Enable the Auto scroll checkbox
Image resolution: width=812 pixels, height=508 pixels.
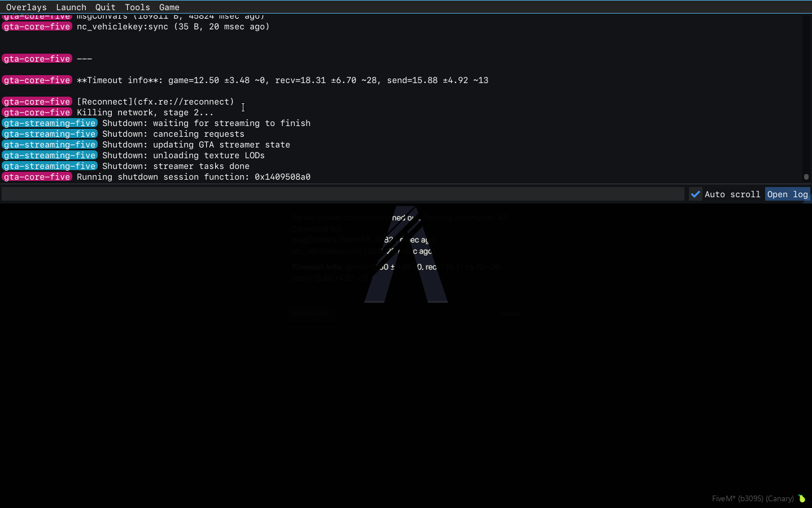(x=695, y=194)
